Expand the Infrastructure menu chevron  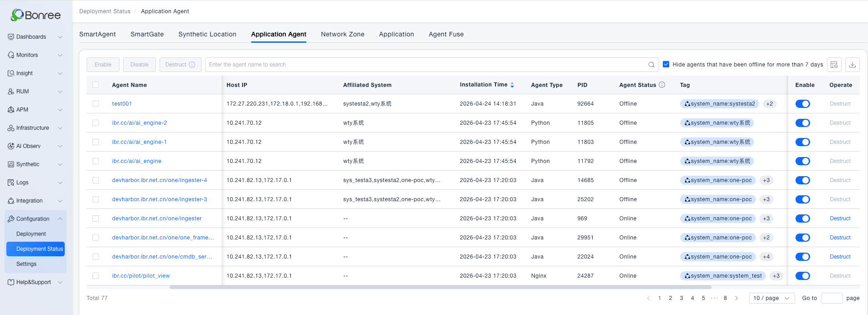point(60,128)
